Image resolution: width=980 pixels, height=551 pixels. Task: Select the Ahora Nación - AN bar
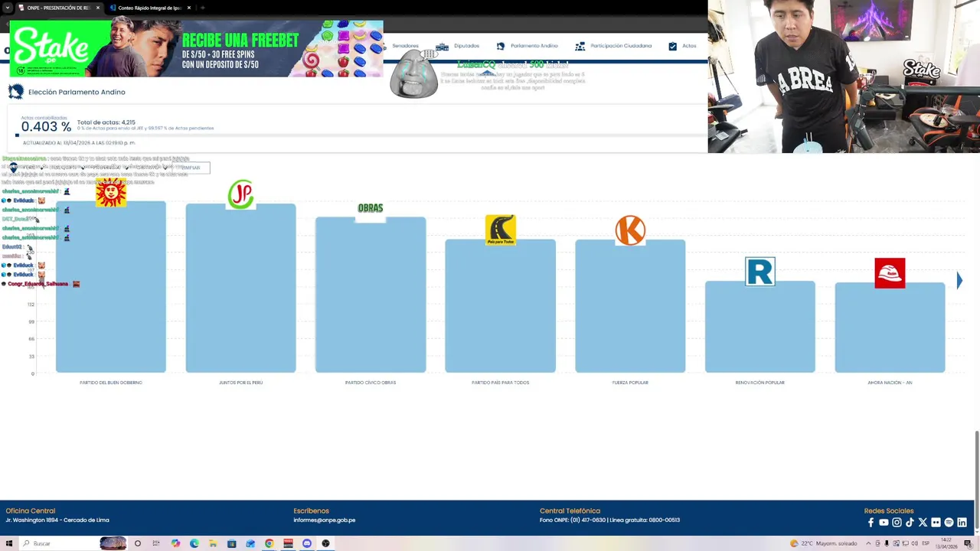click(x=890, y=328)
